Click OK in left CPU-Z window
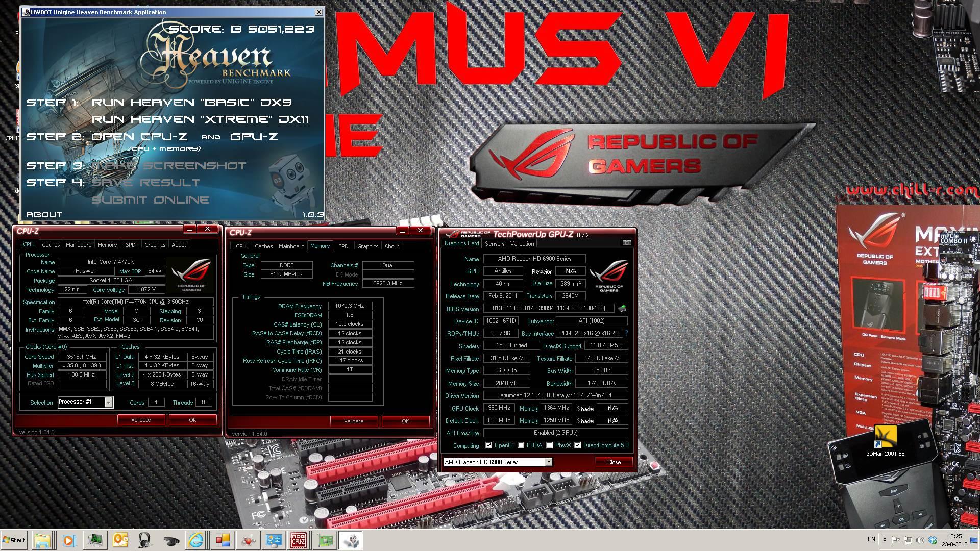The image size is (980, 551). click(192, 420)
